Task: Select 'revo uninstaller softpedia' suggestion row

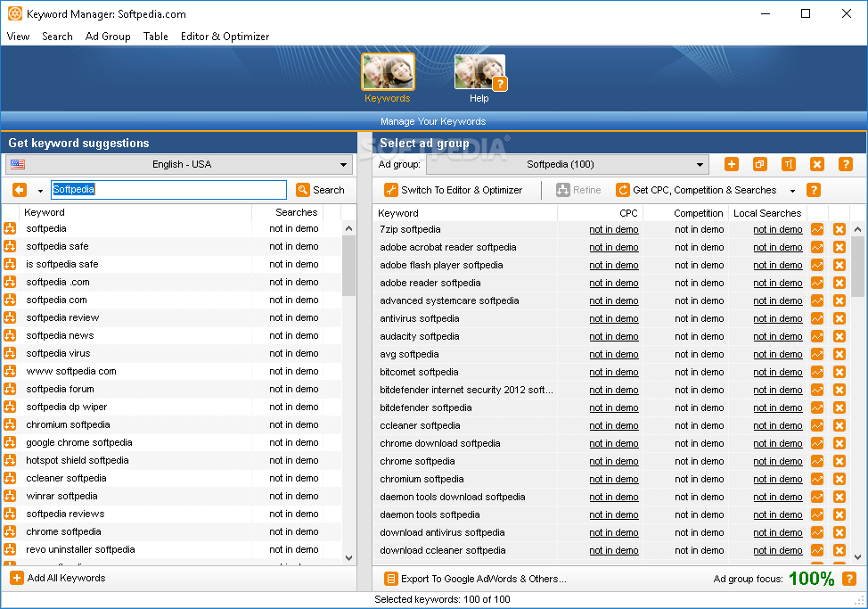Action: pyautogui.click(x=172, y=549)
